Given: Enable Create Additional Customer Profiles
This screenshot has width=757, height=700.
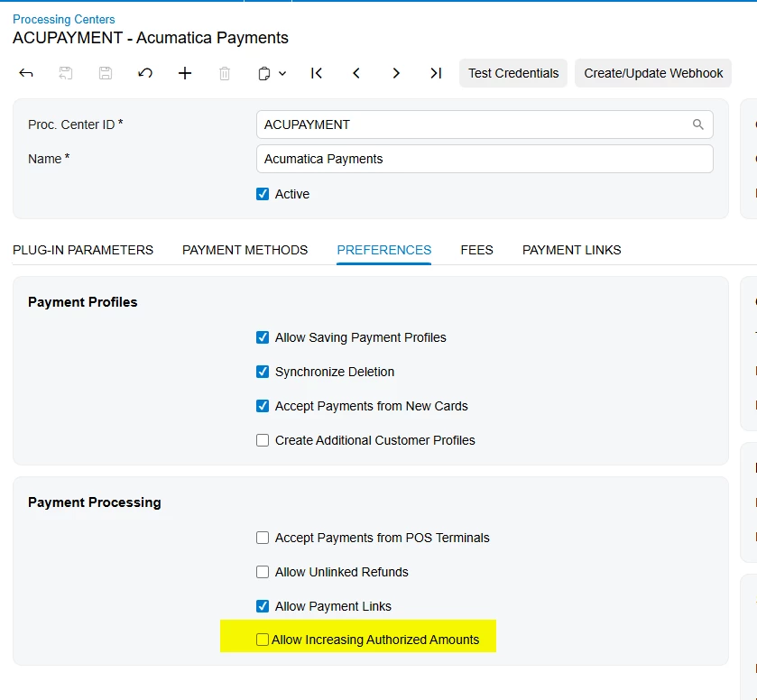Looking at the screenshot, I should pos(263,440).
